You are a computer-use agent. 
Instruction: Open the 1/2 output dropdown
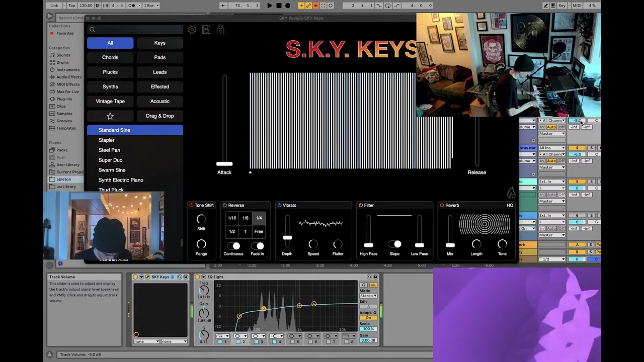pyautogui.click(x=552, y=259)
